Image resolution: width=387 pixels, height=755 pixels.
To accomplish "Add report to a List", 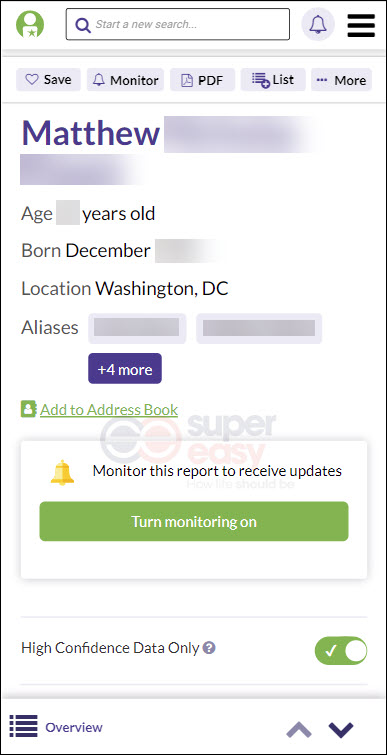I will point(273,79).
